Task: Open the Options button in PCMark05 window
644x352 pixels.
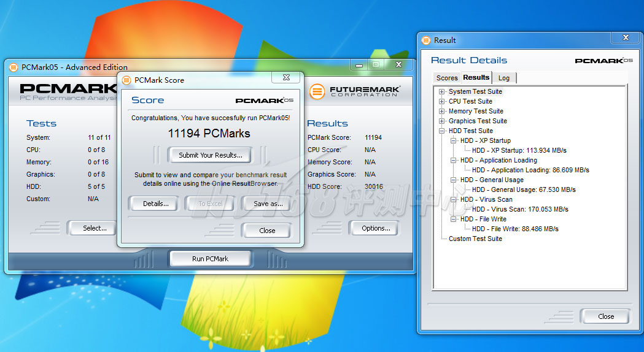Action: point(375,228)
